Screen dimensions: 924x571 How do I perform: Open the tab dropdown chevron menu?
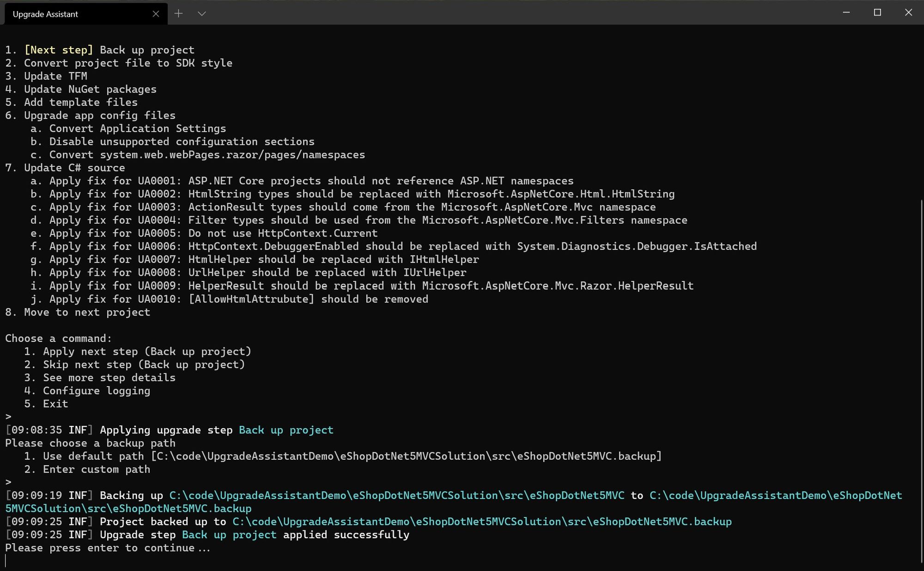tap(202, 13)
